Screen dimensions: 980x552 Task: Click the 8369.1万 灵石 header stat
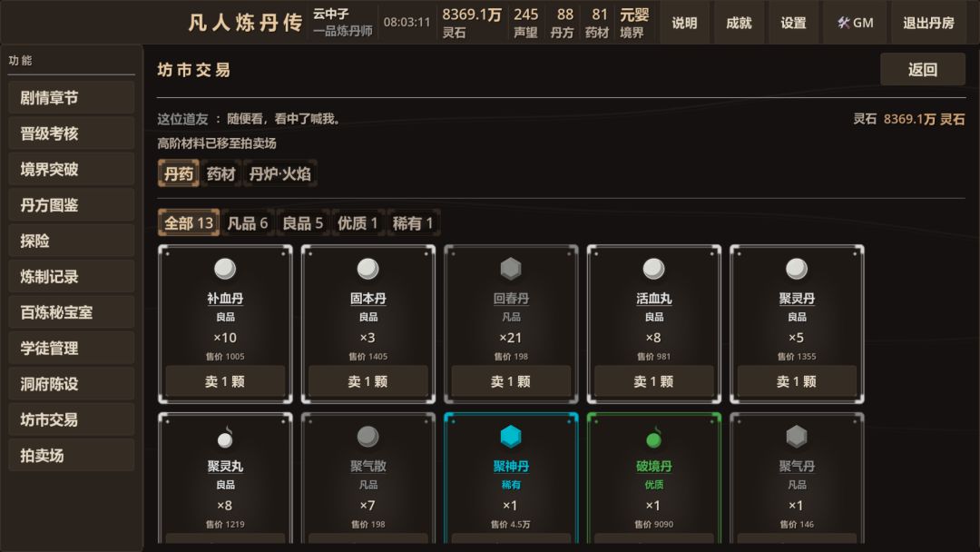[x=472, y=23]
